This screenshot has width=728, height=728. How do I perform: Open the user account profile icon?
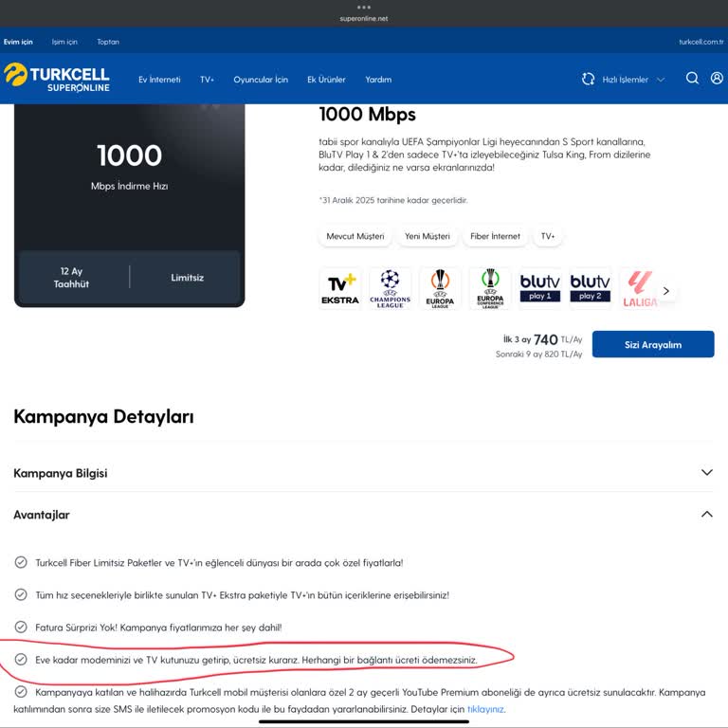[717, 78]
